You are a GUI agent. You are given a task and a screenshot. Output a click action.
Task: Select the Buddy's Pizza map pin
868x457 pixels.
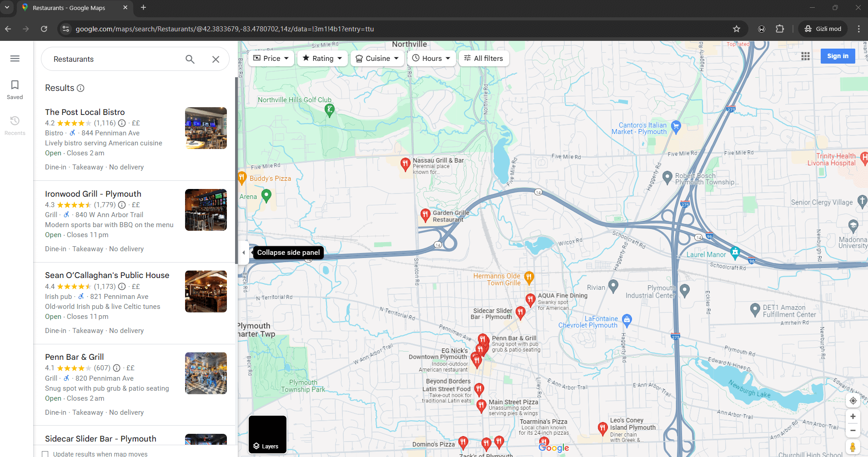(241, 178)
